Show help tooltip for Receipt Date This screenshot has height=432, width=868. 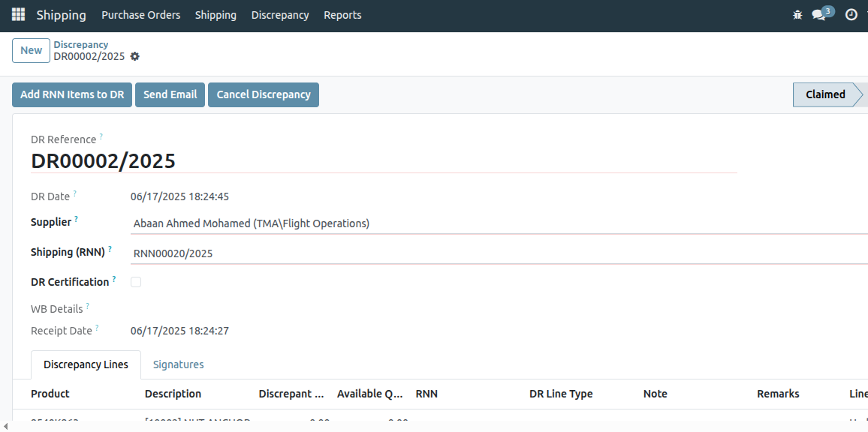point(97,328)
